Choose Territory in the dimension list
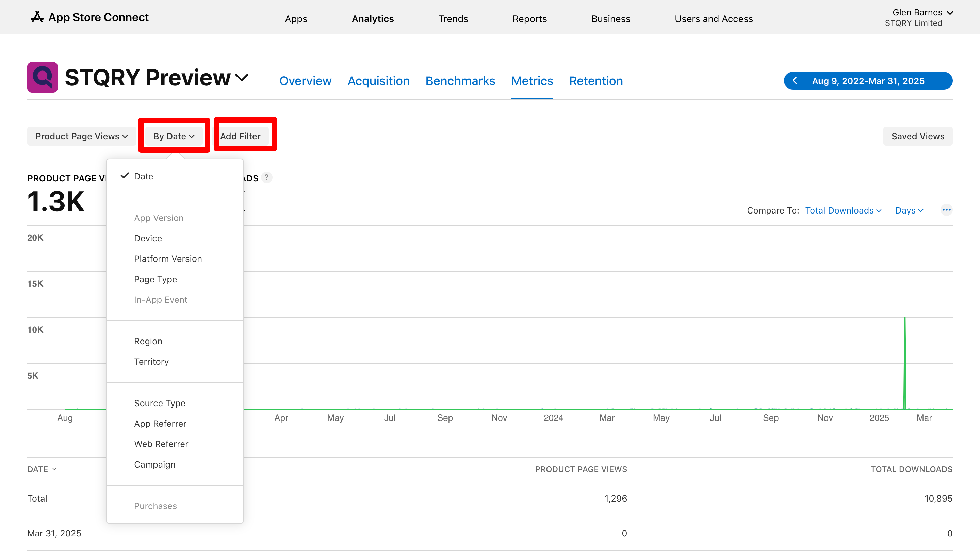 point(151,362)
